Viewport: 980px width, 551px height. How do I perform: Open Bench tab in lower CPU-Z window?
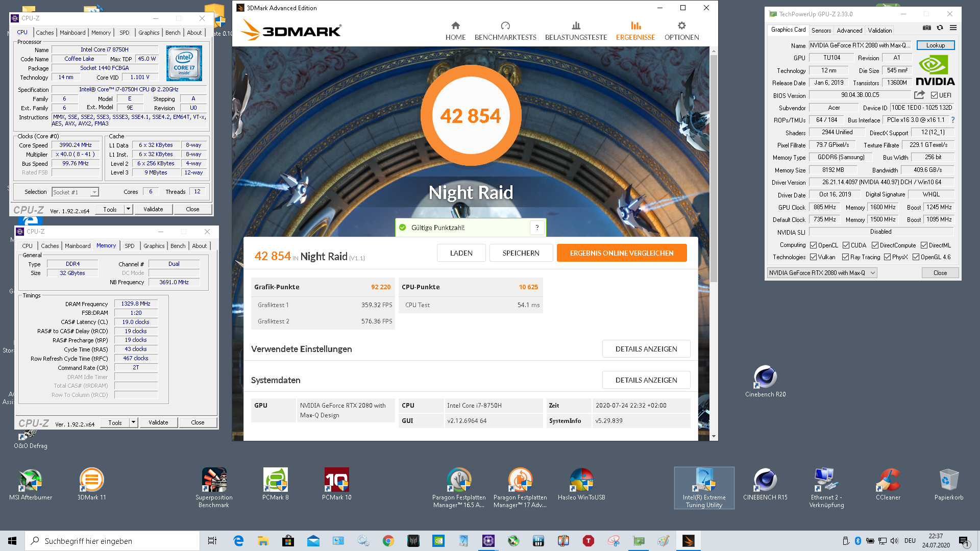coord(178,246)
